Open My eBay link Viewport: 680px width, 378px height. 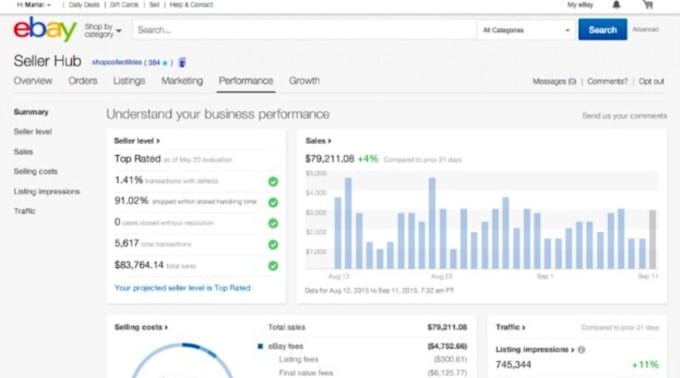580,5
